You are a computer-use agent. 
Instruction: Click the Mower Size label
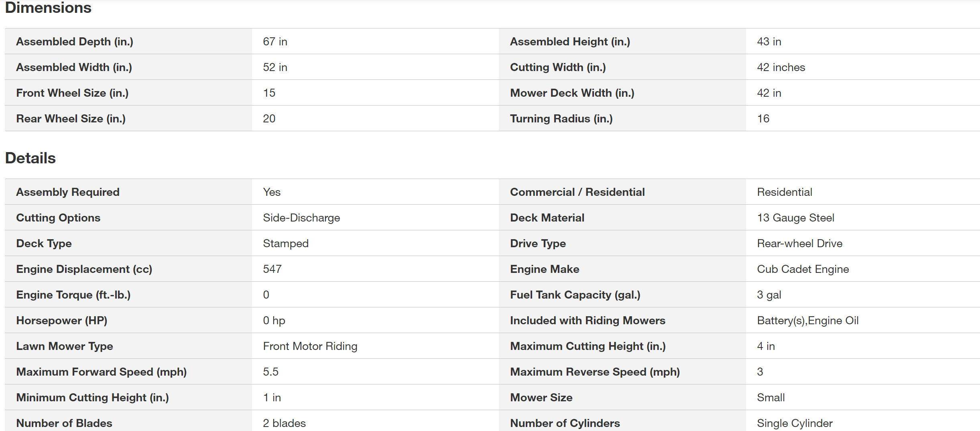[541, 398]
